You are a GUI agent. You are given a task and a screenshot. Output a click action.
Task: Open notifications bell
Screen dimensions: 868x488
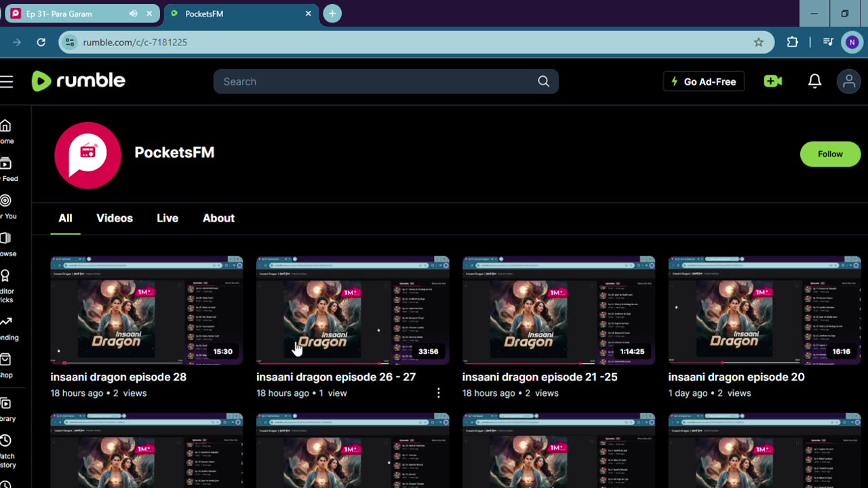(x=814, y=81)
